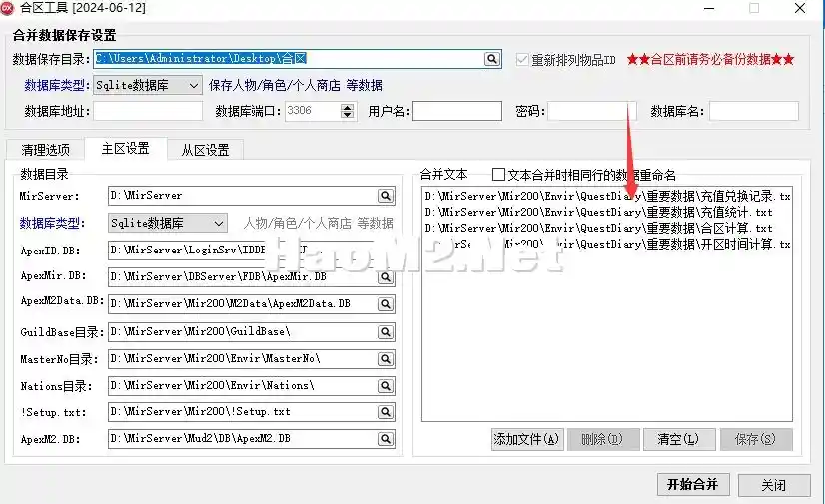The image size is (825, 504).
Task: Click the app icon in the title bar
Action: click(7, 8)
